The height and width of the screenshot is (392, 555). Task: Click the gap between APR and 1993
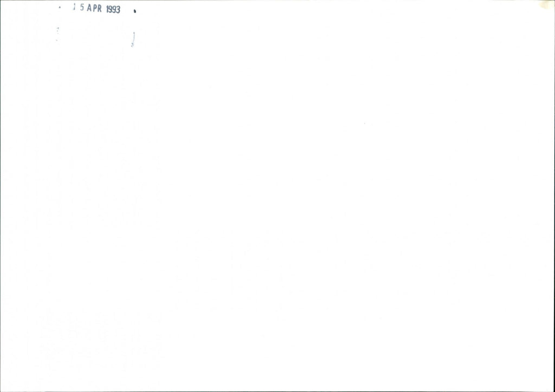coord(104,9)
